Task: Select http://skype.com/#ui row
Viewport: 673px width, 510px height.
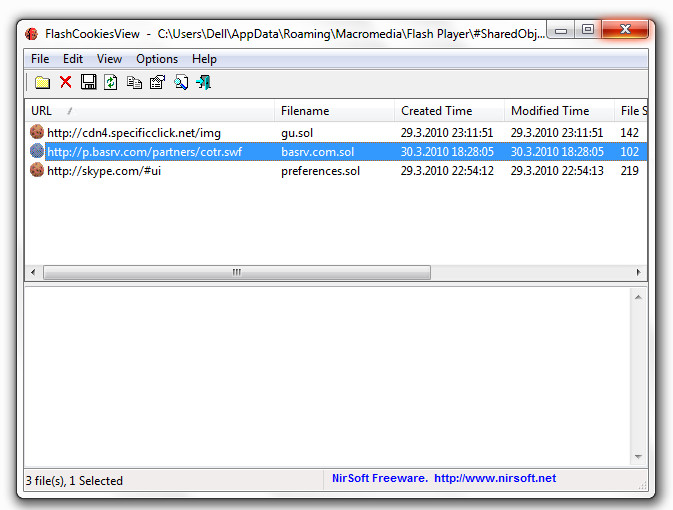Action: pyautogui.click(x=336, y=171)
